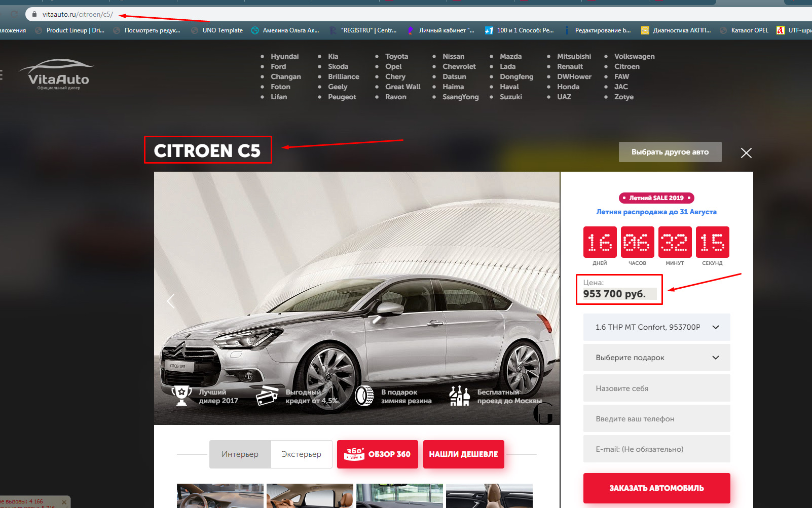The height and width of the screenshot is (508, 812).
Task: Open the Mazda brand link
Action: click(510, 56)
